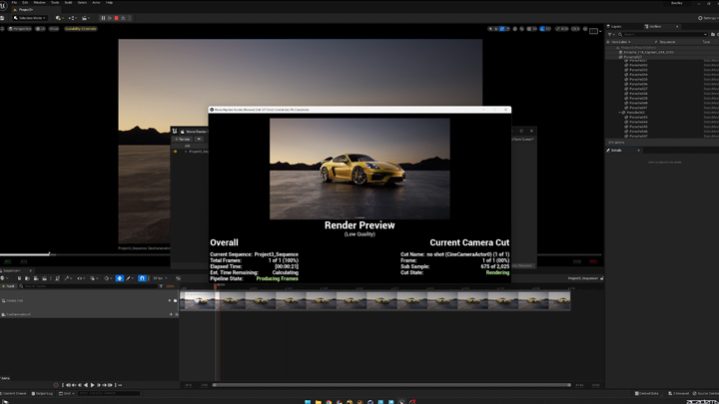The width and height of the screenshot is (719, 404).
Task: Open the Add content dropdown in toolbar
Action: click(59, 18)
